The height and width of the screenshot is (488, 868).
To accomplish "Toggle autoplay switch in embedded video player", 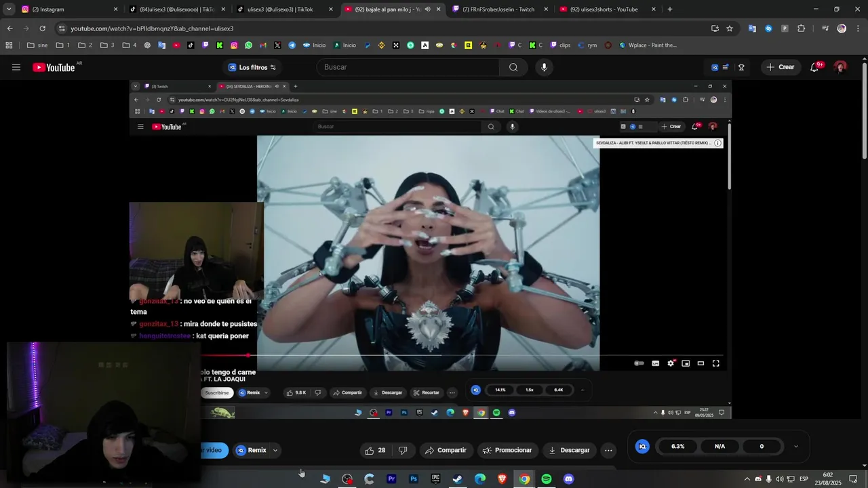I will (639, 363).
